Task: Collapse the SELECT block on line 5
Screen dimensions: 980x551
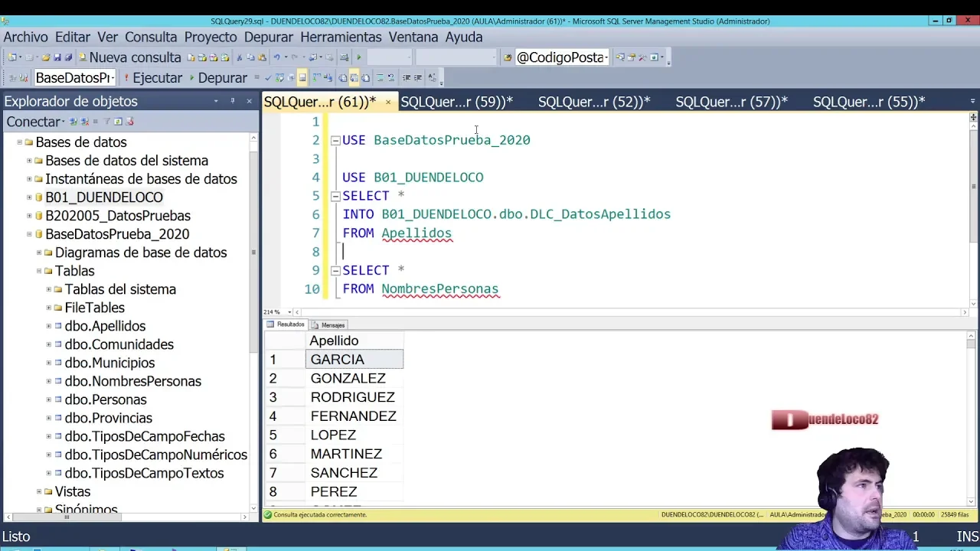Action: tap(335, 196)
